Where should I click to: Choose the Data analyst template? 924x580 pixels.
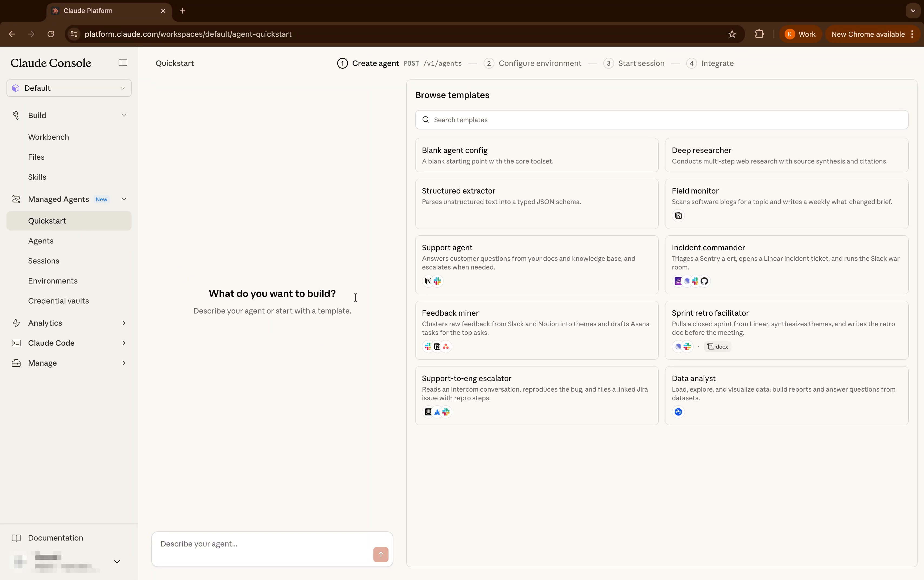[786, 395]
